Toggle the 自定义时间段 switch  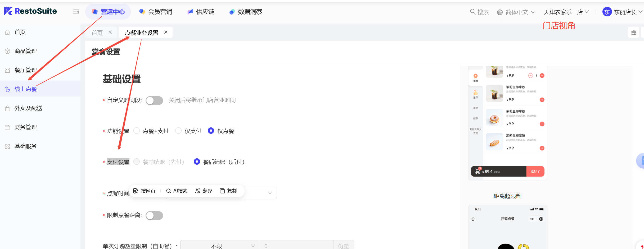click(154, 100)
